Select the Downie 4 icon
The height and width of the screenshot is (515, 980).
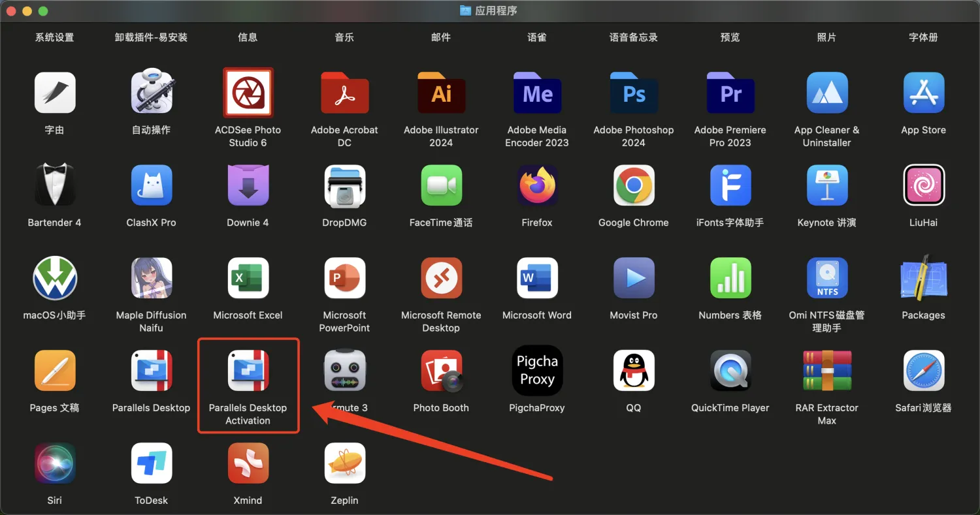coord(248,185)
